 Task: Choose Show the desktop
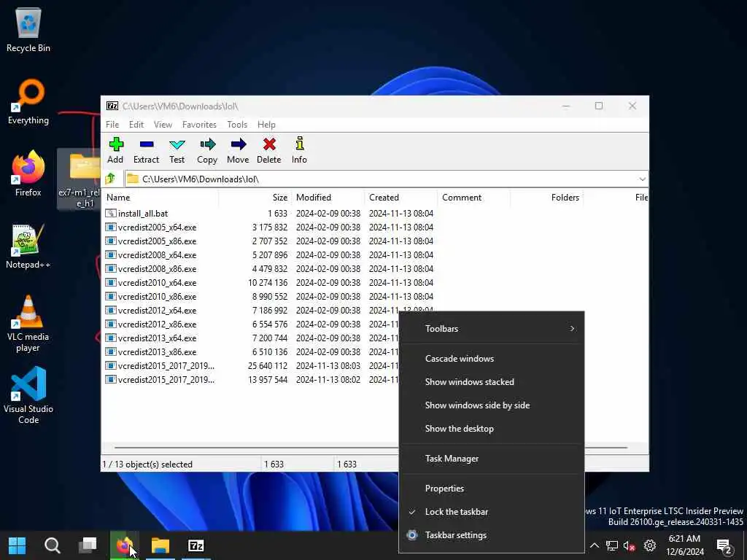(x=492, y=429)
